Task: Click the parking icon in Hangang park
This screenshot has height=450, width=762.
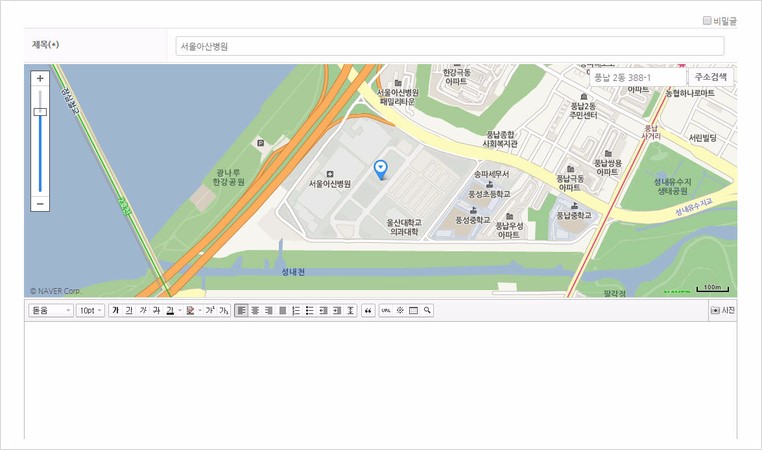Action: 260,143
